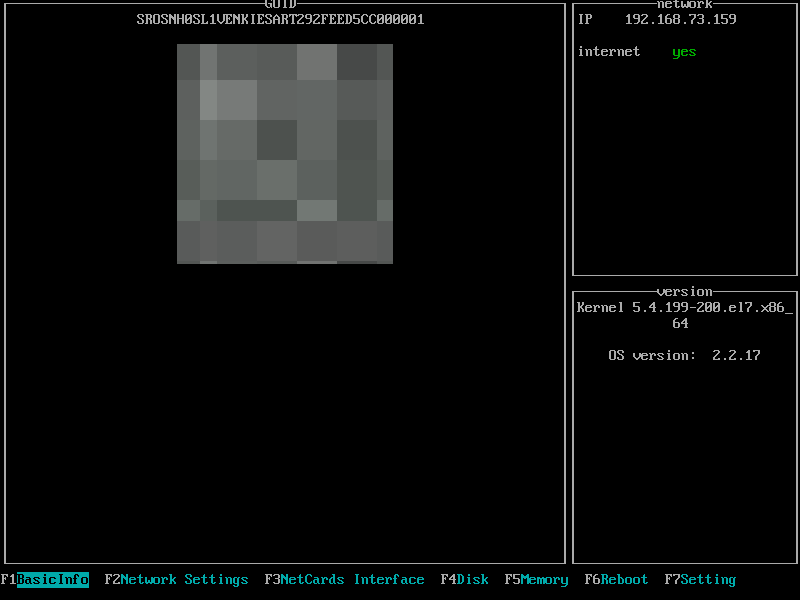
Task: Open the Setting menu item
Action: tap(708, 580)
